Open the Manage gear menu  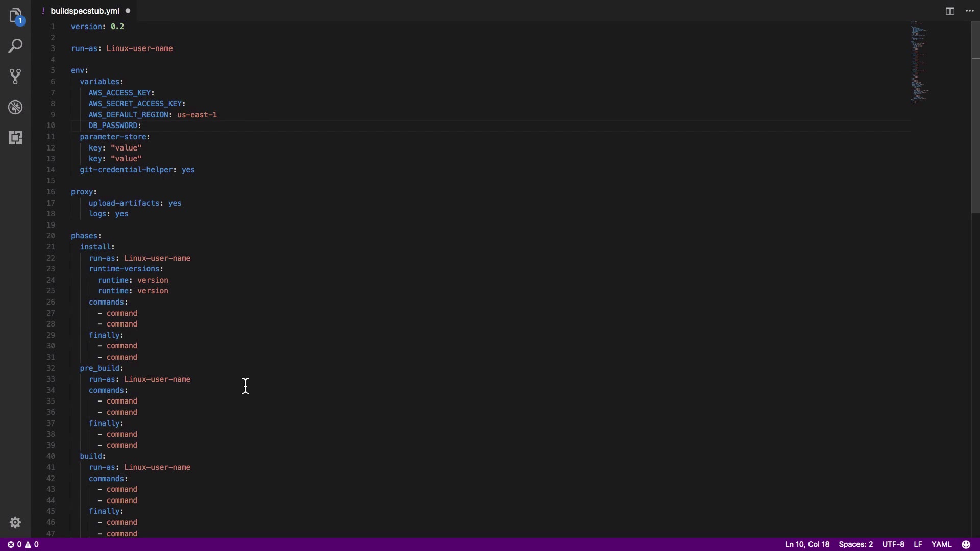tap(15, 522)
